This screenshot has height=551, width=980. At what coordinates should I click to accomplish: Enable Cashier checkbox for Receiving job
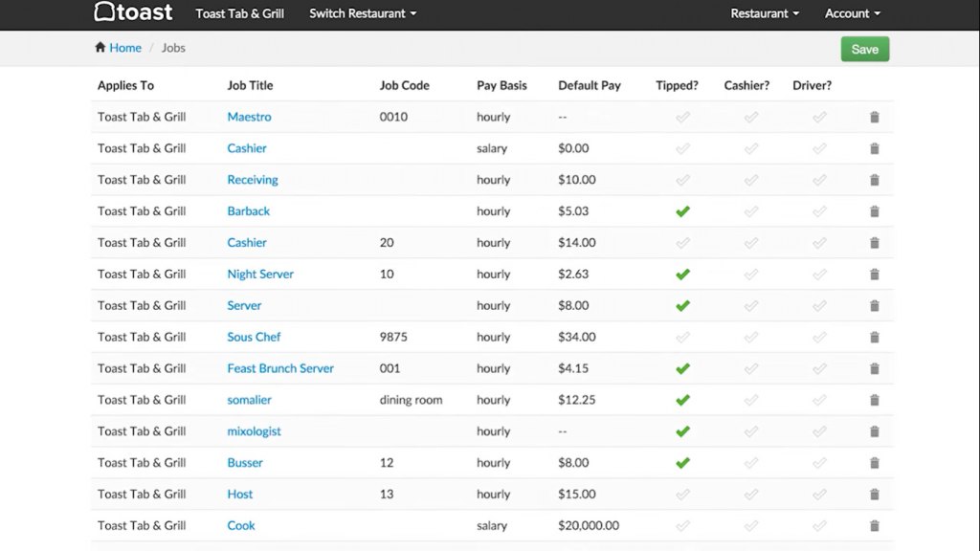point(751,180)
